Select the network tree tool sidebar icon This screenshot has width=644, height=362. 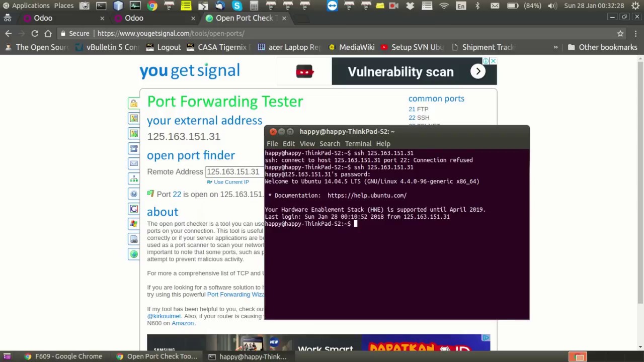133,178
